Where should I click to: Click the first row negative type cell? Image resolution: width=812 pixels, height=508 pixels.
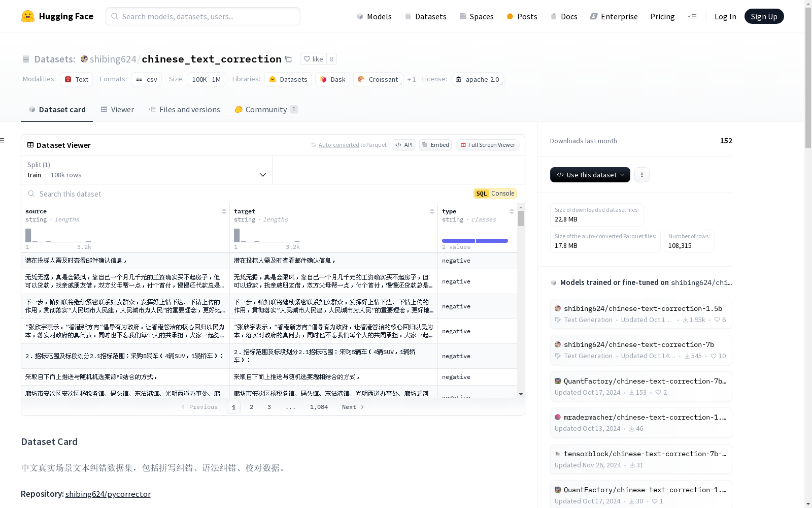478,261
